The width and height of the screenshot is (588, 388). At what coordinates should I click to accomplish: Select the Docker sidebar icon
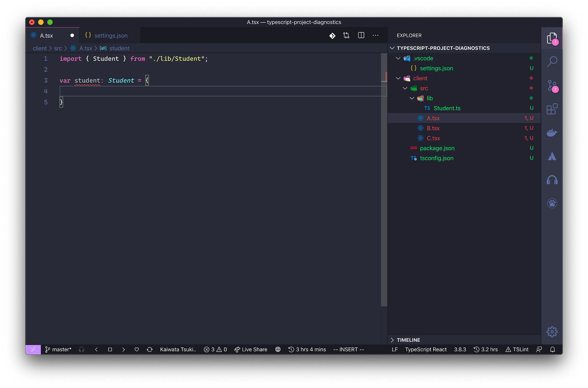pyautogui.click(x=552, y=133)
